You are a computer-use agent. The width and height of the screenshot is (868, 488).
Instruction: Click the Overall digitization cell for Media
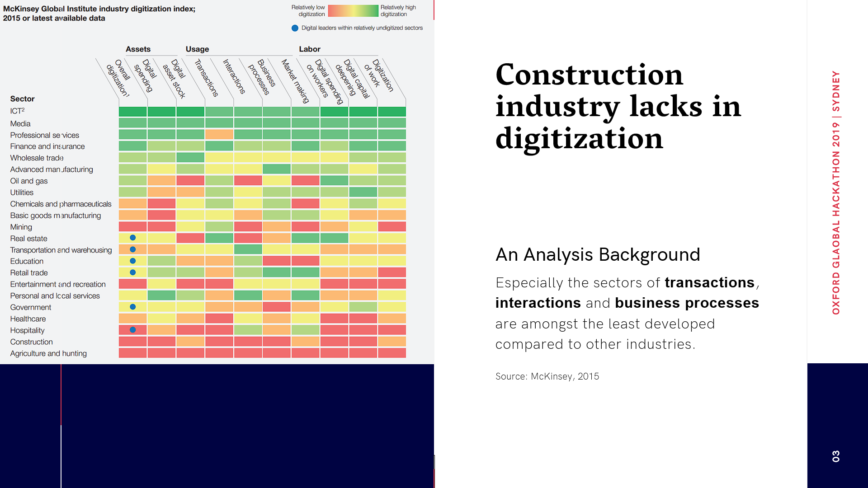click(132, 123)
